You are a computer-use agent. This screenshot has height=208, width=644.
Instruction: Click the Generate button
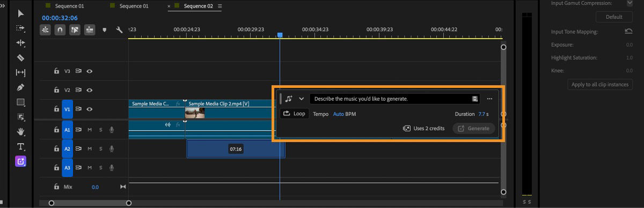[473, 128]
